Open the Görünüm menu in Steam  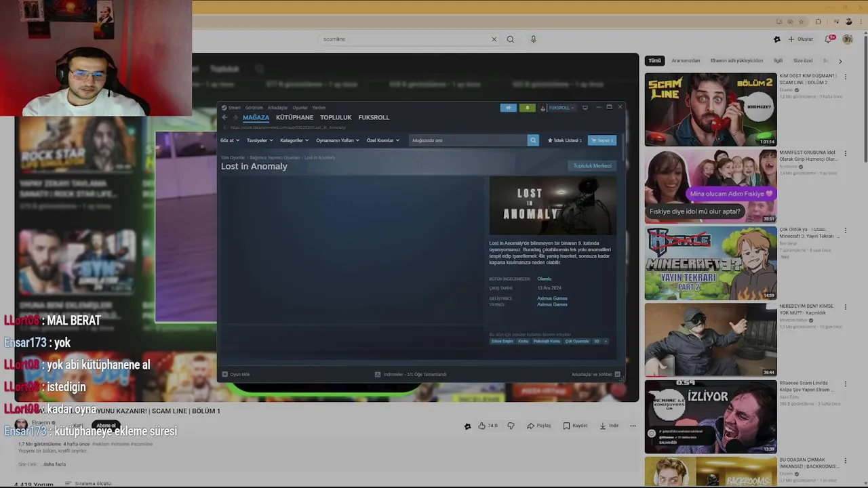pos(254,108)
